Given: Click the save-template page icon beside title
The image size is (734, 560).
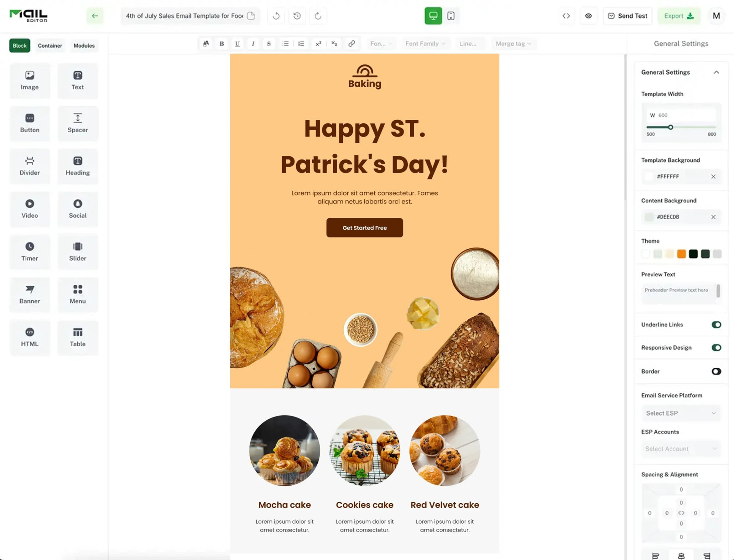Looking at the screenshot, I should coord(251,16).
